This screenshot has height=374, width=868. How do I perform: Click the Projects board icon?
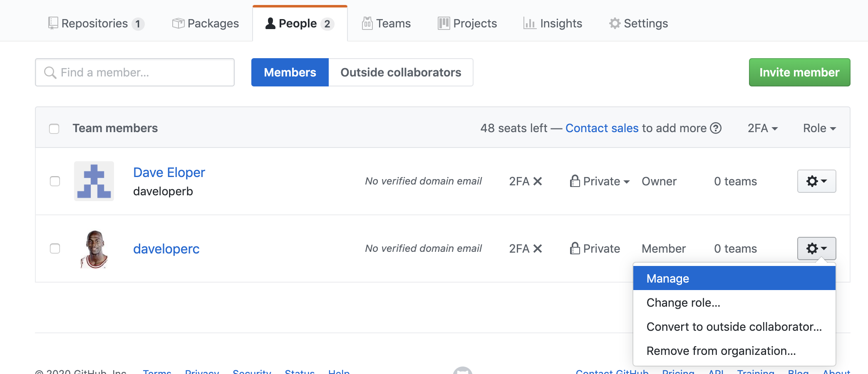pos(444,23)
